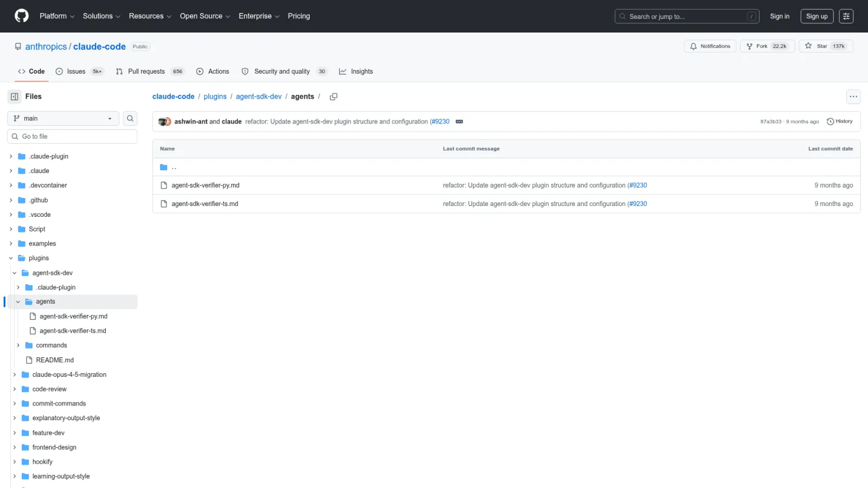Image resolution: width=868 pixels, height=488 pixels.
Task: Open the Script folder in tree
Action: 37,229
